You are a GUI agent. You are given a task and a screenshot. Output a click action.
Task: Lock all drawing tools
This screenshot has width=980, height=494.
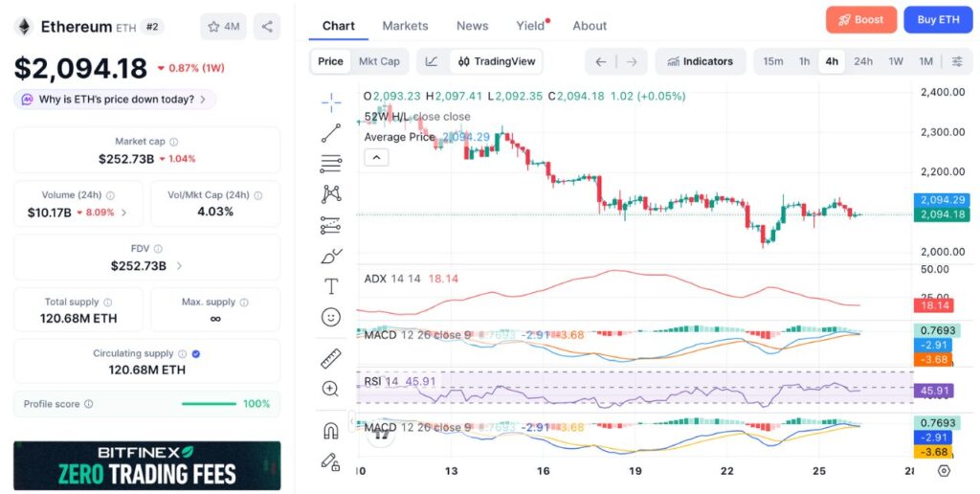[330, 461]
